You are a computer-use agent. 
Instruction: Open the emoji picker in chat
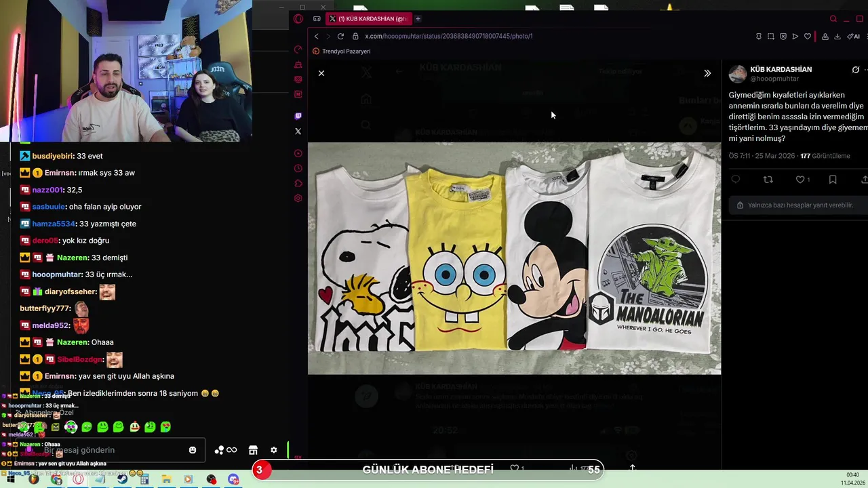pos(193,450)
